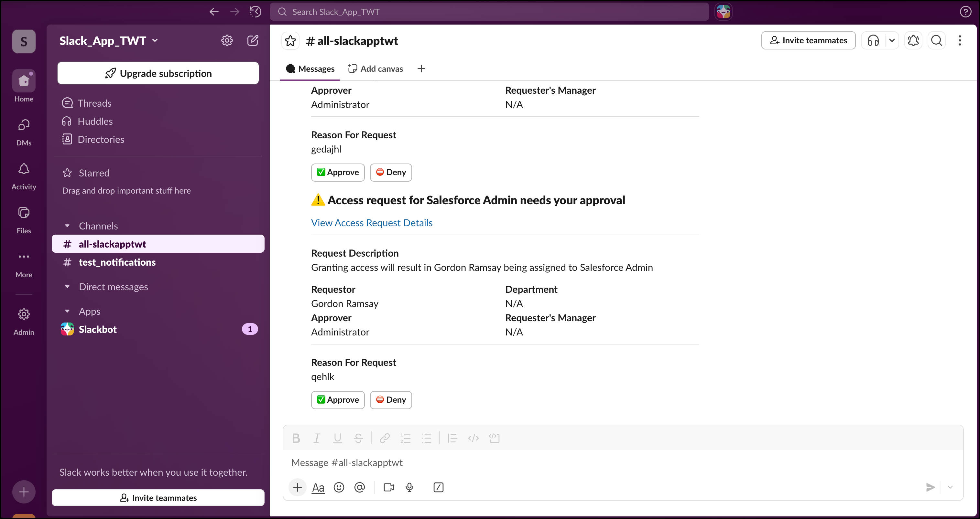Open the Slack_App_TWT workspace menu
This screenshot has height=519, width=980.
pyautogui.click(x=108, y=41)
